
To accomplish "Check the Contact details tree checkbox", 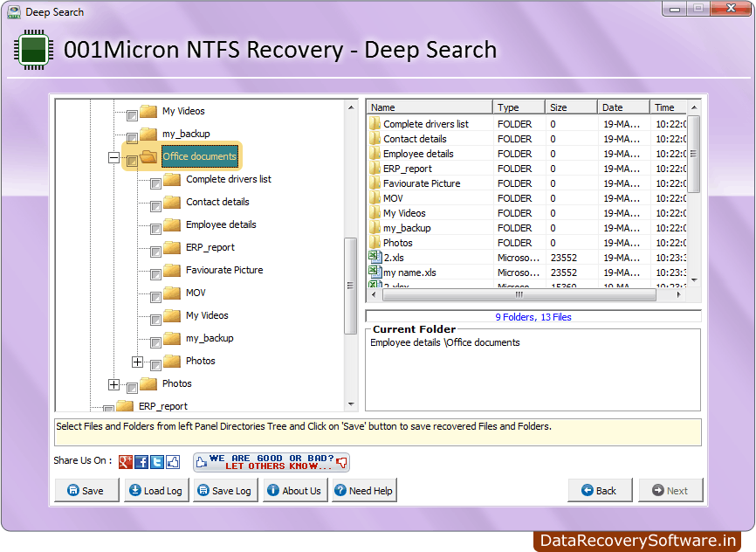I will 155,206.
